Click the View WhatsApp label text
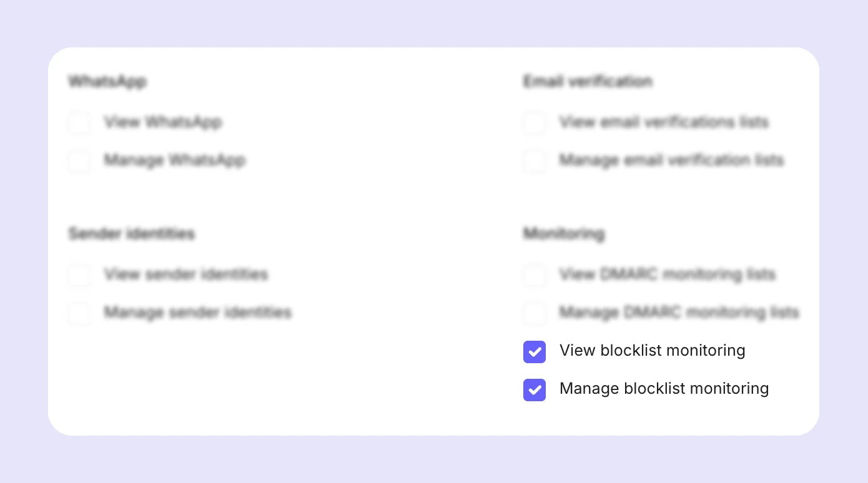The height and width of the screenshot is (483, 868). [x=164, y=122]
